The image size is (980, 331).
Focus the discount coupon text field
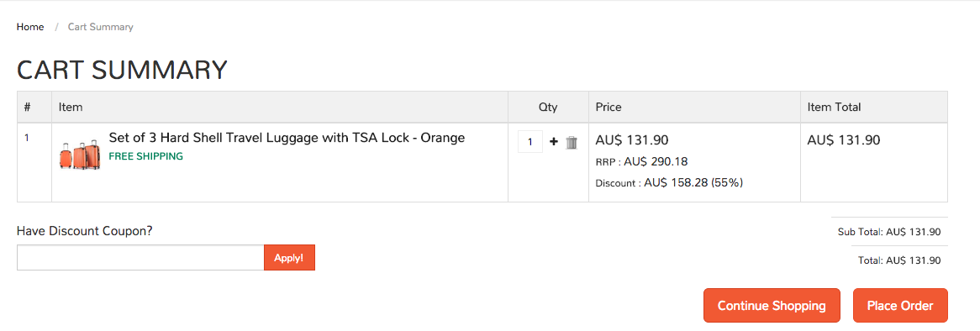tap(140, 258)
